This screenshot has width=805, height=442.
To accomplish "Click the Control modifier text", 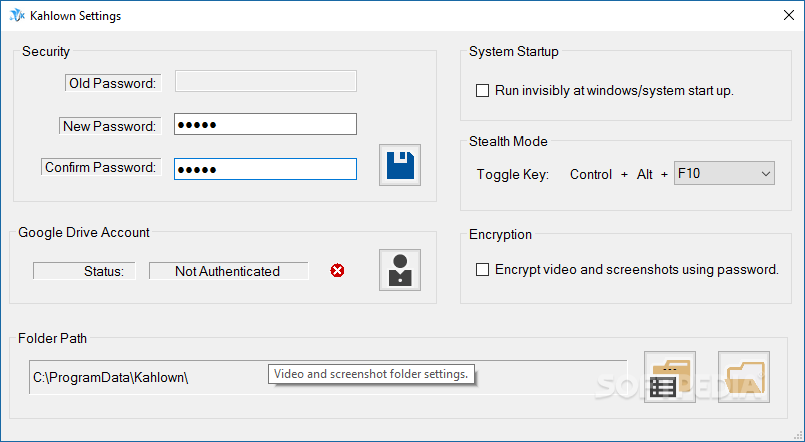I will (591, 175).
